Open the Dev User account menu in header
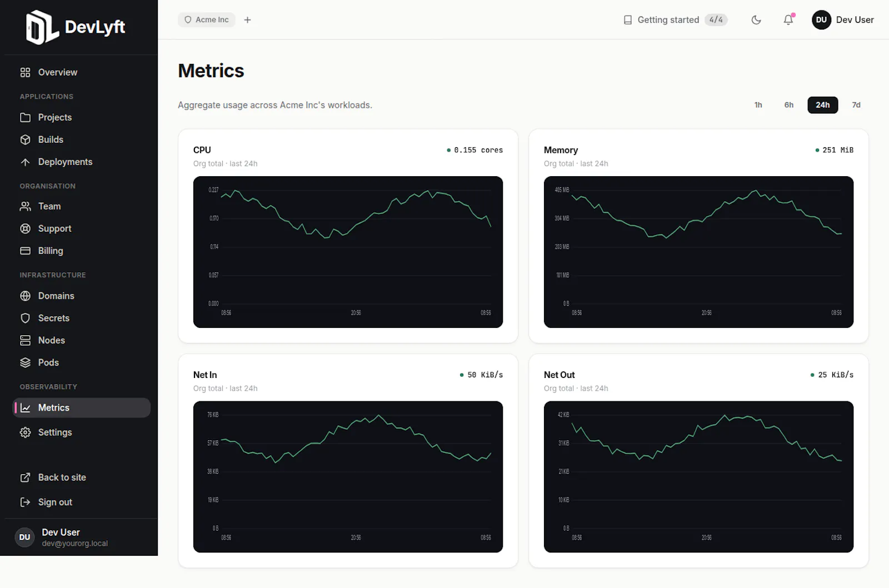 [x=843, y=19]
